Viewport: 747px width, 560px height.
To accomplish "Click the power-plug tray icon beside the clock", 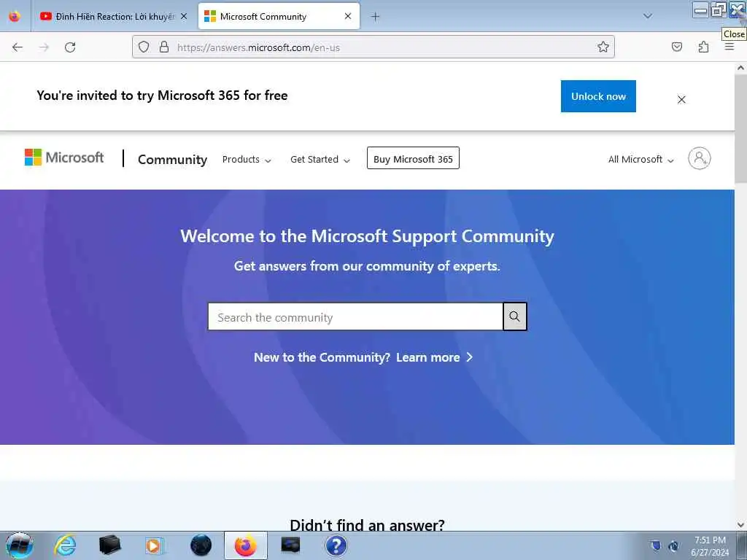I will point(673,546).
